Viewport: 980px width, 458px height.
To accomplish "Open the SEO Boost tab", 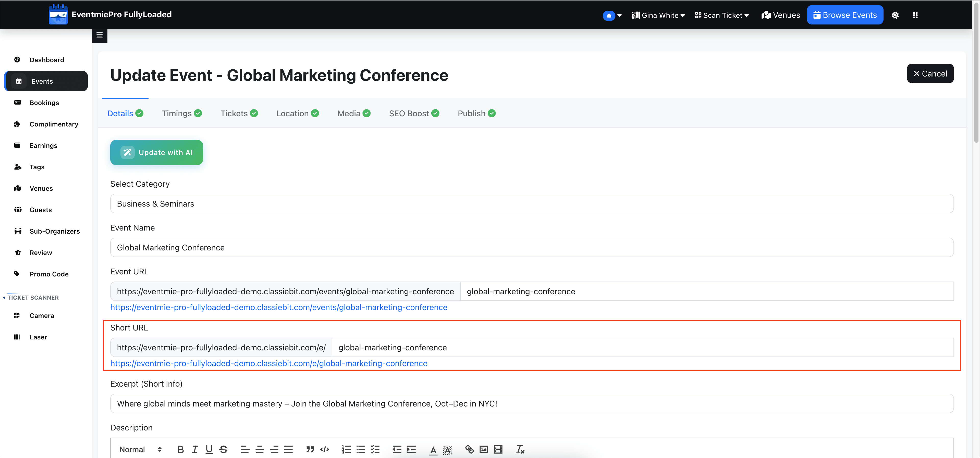I will 414,113.
